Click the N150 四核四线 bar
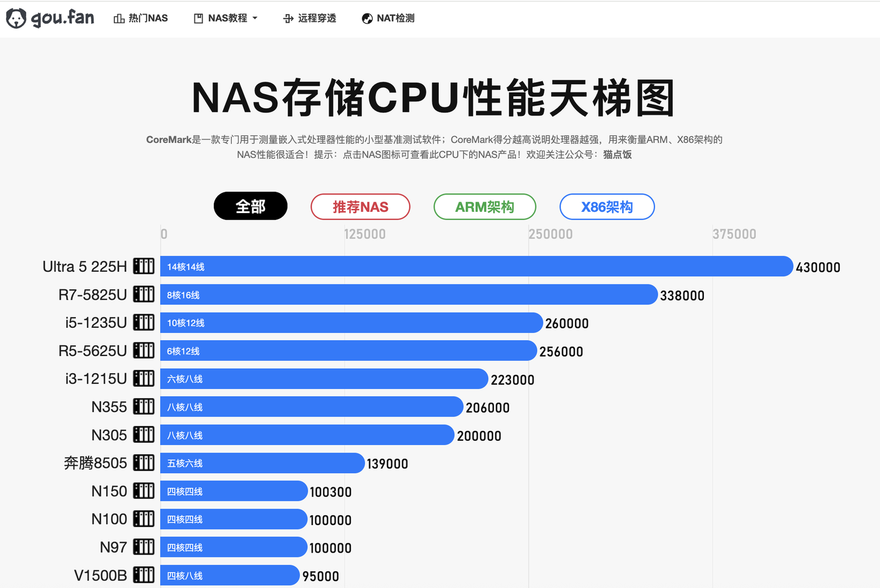 click(x=234, y=491)
